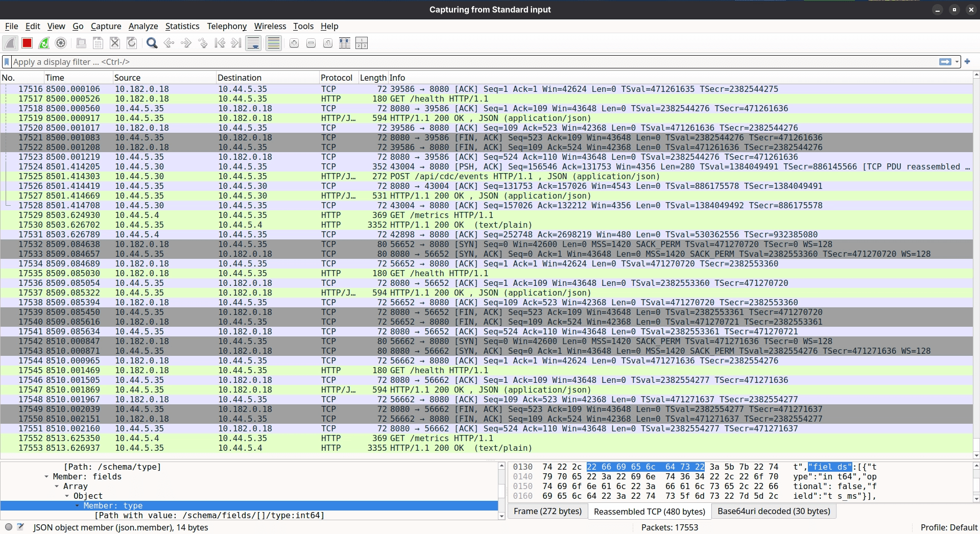Click packet details pane scroll down arrow
980x534 pixels.
pyautogui.click(x=501, y=516)
